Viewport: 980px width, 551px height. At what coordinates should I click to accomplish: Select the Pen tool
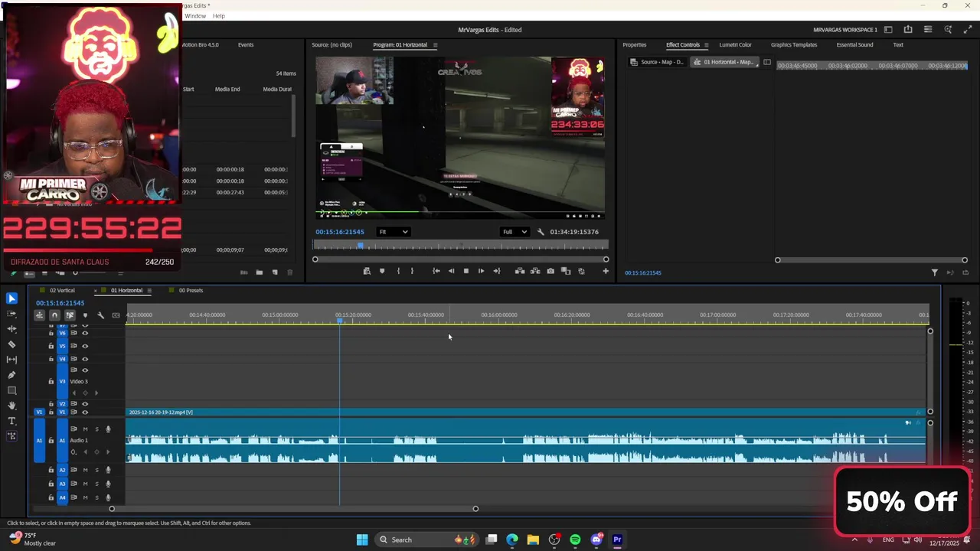(11, 375)
